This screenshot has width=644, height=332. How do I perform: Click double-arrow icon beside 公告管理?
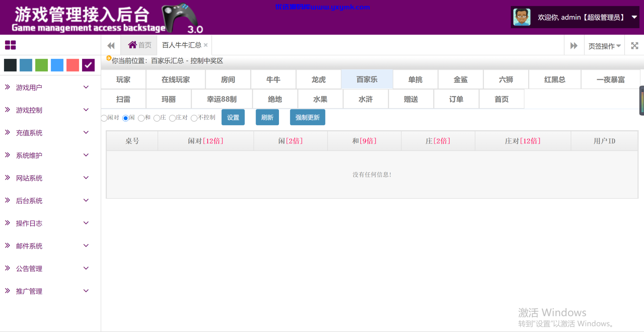[x=8, y=268]
